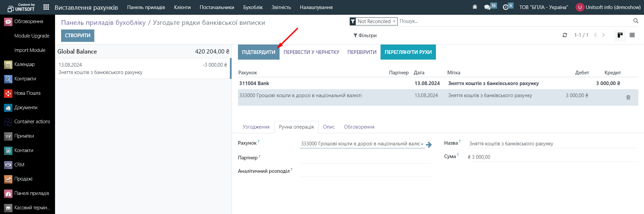Viewport: 644px width, 214px height.
Task: Open Container actions in sidebar
Action: (28, 122)
